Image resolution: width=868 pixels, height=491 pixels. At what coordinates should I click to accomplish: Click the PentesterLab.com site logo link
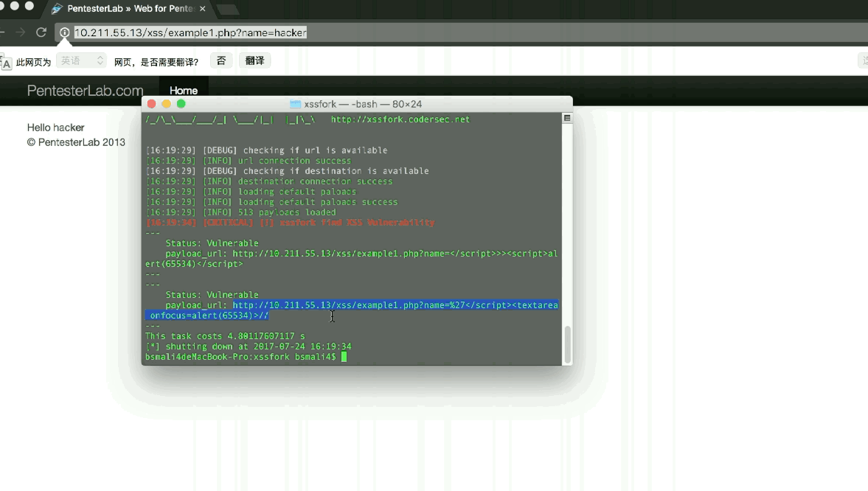(85, 91)
